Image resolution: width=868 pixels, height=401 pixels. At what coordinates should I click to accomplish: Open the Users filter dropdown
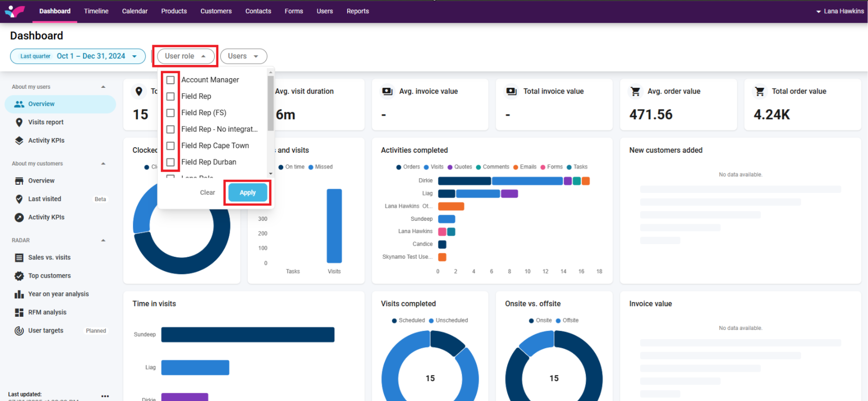tap(244, 56)
